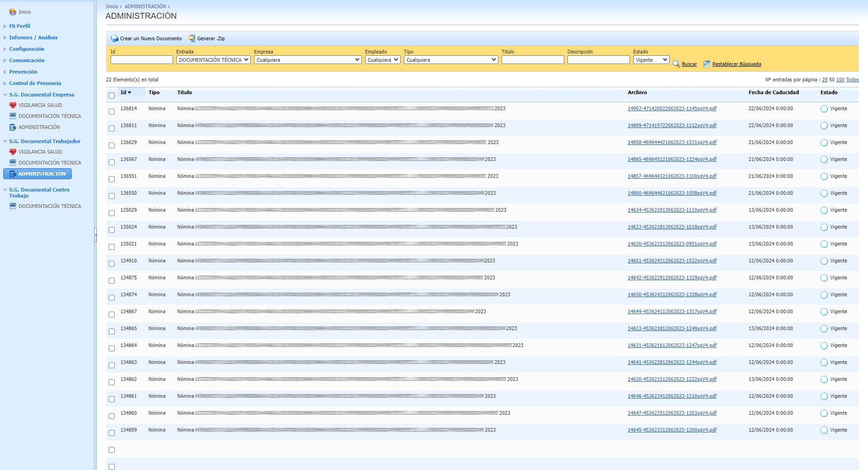Click the Crear un Nuevo Documento icon
This screenshot has height=470, width=868.
115,38
